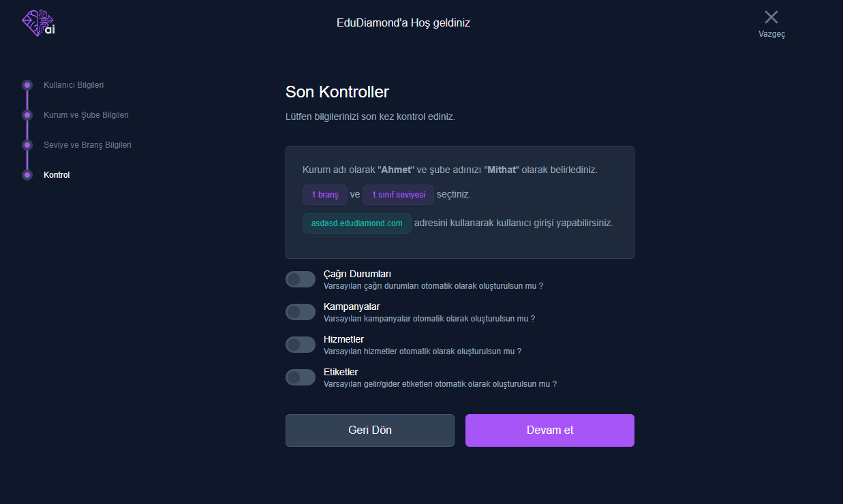Click the Devam et button
The width and height of the screenshot is (843, 504).
pyautogui.click(x=550, y=430)
